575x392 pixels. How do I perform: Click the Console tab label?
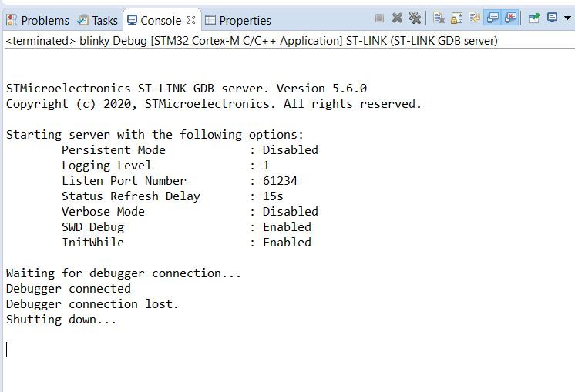coord(160,21)
